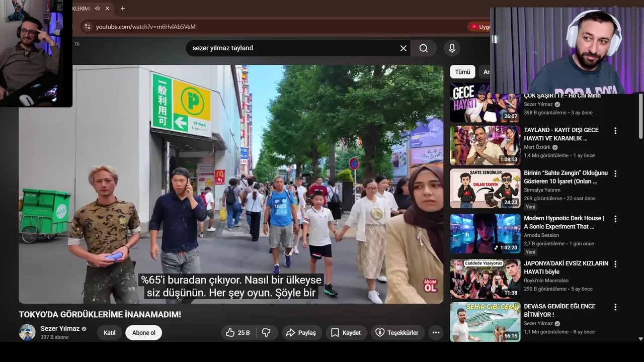The width and height of the screenshot is (644, 362).
Task: Click the browser address bar URL
Action: pyautogui.click(x=145, y=27)
